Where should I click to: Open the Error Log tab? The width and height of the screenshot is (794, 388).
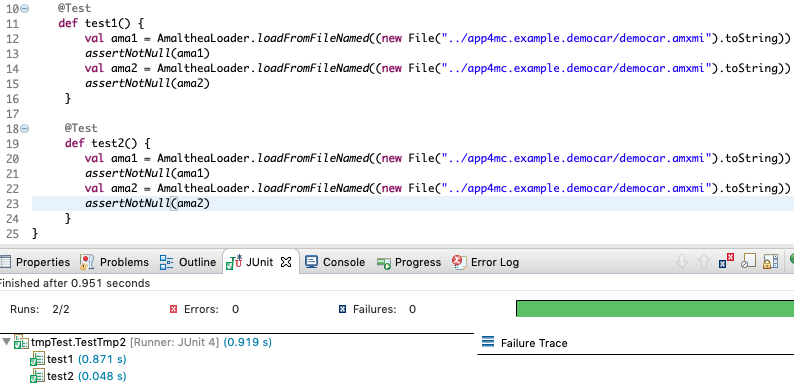(486, 262)
